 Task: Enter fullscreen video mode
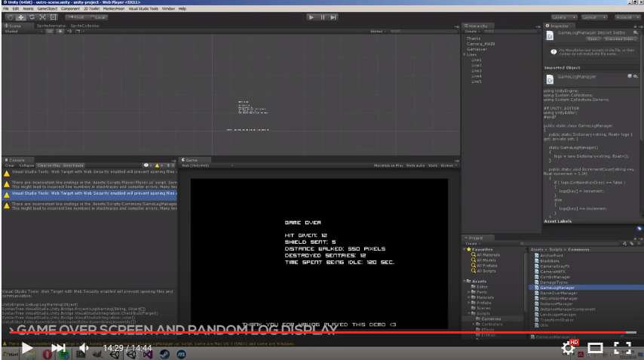[622, 348]
